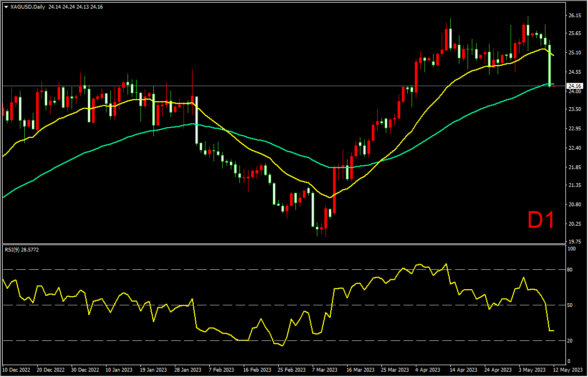Click the 14 Apr 2023 date label
The image size is (588, 377).
(x=464, y=369)
